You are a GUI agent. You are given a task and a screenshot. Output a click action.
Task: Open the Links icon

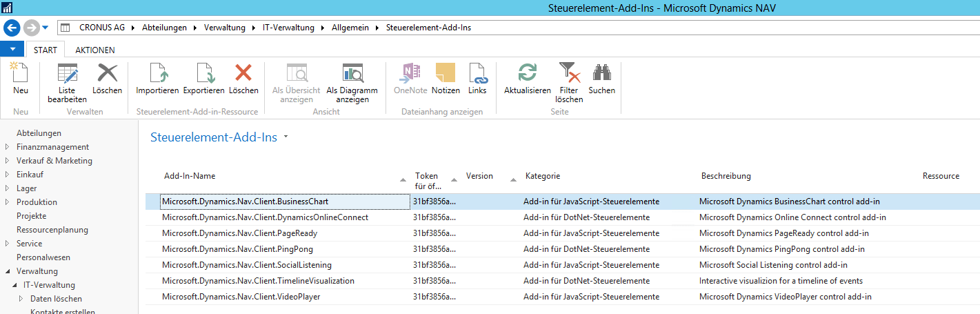tap(477, 73)
